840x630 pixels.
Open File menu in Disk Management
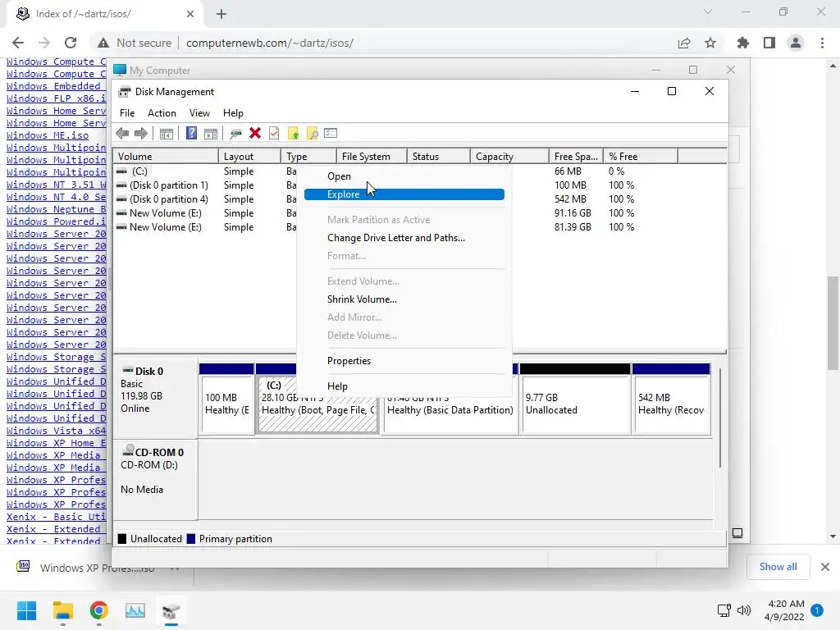tap(127, 113)
